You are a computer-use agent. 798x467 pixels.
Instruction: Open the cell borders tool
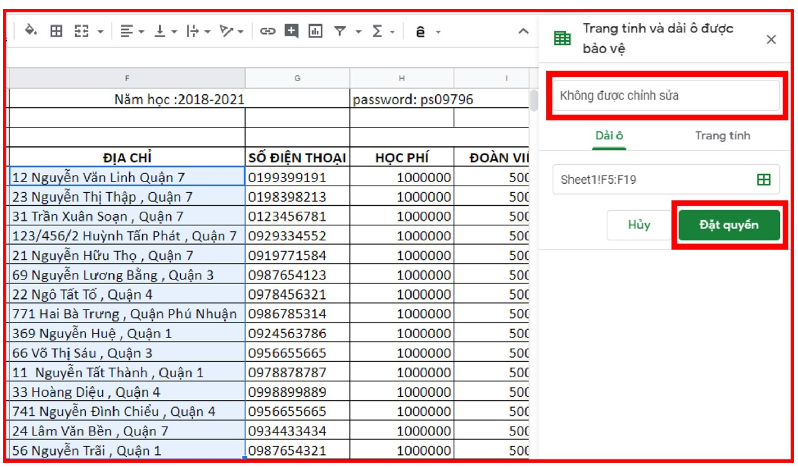pos(57,32)
